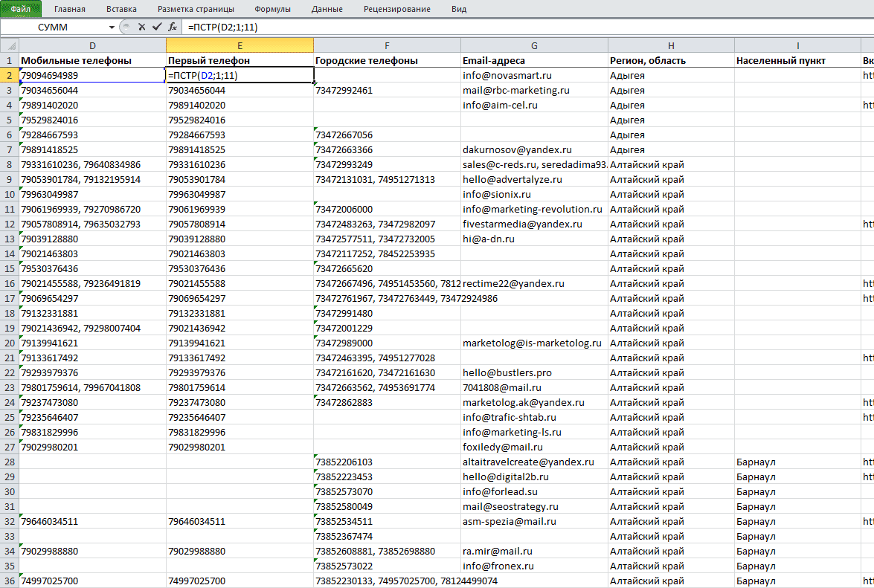
Task: Select cell '79331610236, 79640834986'
Action: coord(92,165)
